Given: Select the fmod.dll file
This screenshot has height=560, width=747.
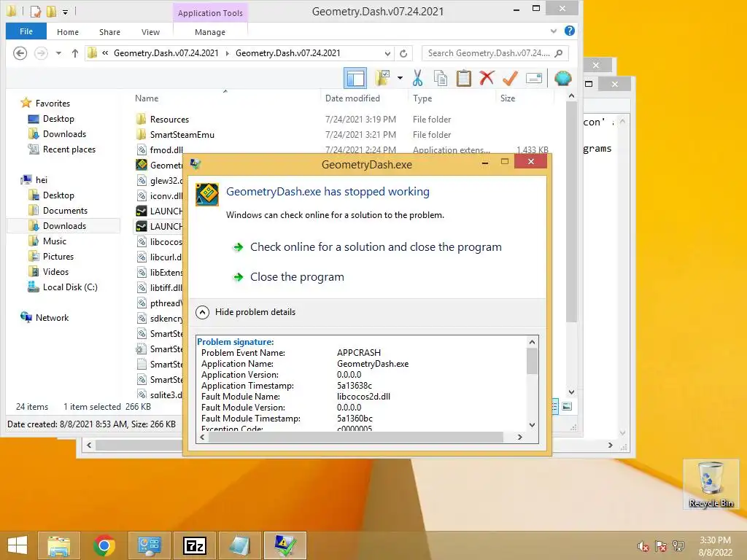Looking at the screenshot, I should click(166, 150).
